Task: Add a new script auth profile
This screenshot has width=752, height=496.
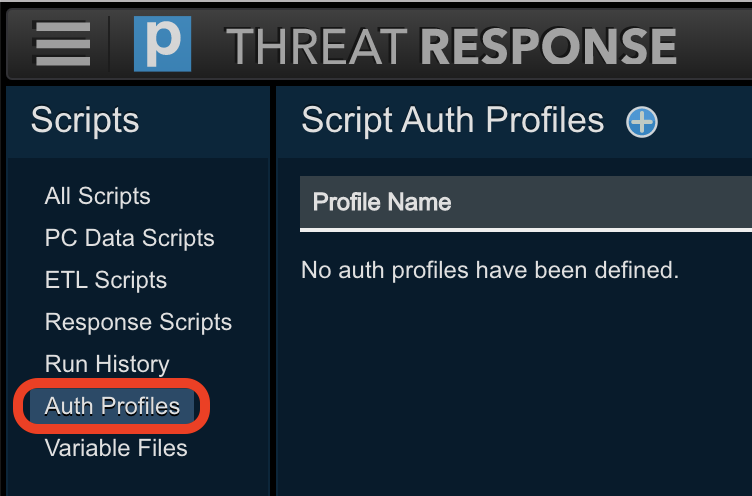Action: pos(641,122)
